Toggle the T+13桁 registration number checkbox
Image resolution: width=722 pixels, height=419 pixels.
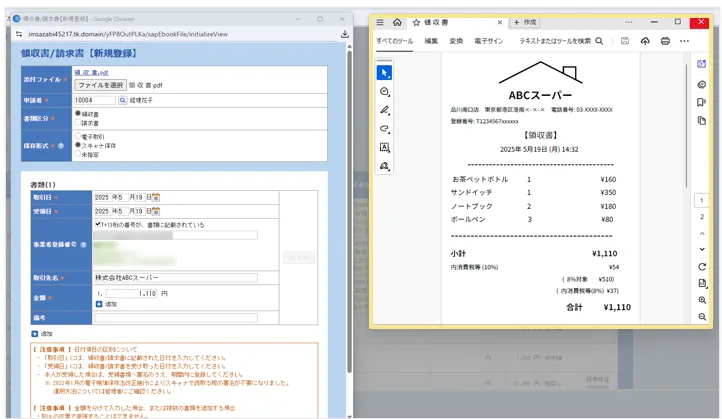tap(96, 225)
